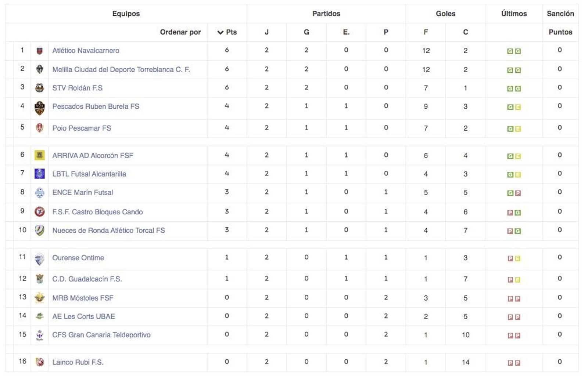Viewport: 588px width, 381px height.
Task: Click the Lainco Rubí F.S. crest icon
Action: click(x=39, y=362)
